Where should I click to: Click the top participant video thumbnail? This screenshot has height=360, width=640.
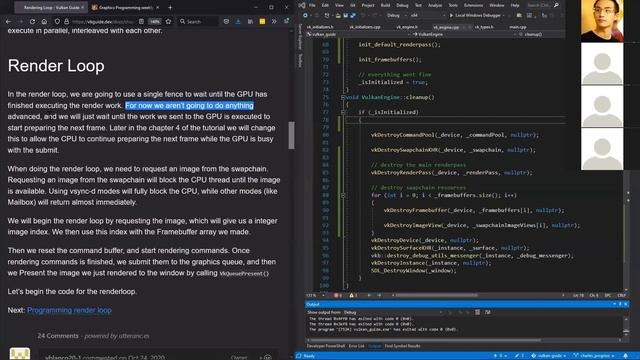tap(602, 21)
